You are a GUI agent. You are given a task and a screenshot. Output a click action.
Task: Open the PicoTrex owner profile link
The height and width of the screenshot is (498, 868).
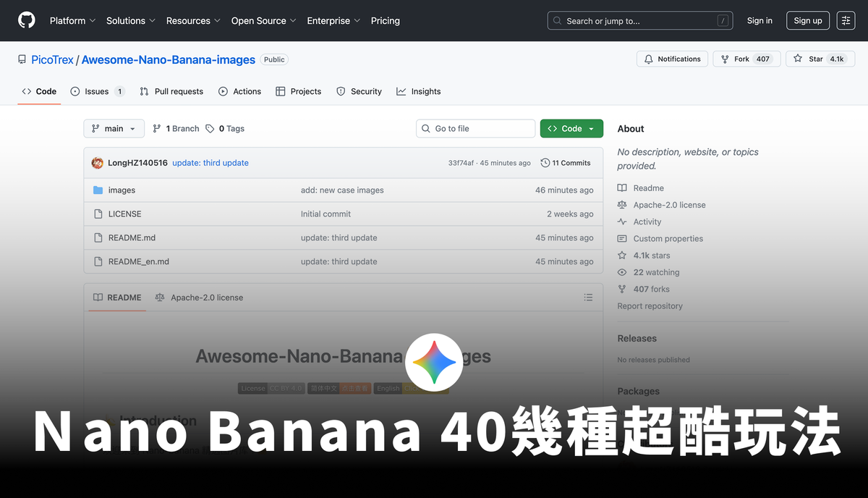point(52,60)
